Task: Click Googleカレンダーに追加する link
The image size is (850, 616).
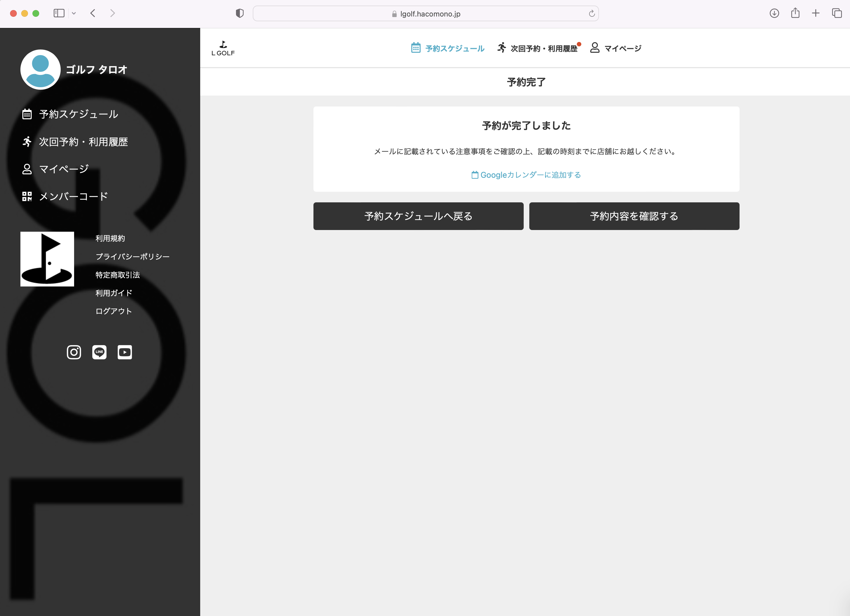Action: coord(526,175)
